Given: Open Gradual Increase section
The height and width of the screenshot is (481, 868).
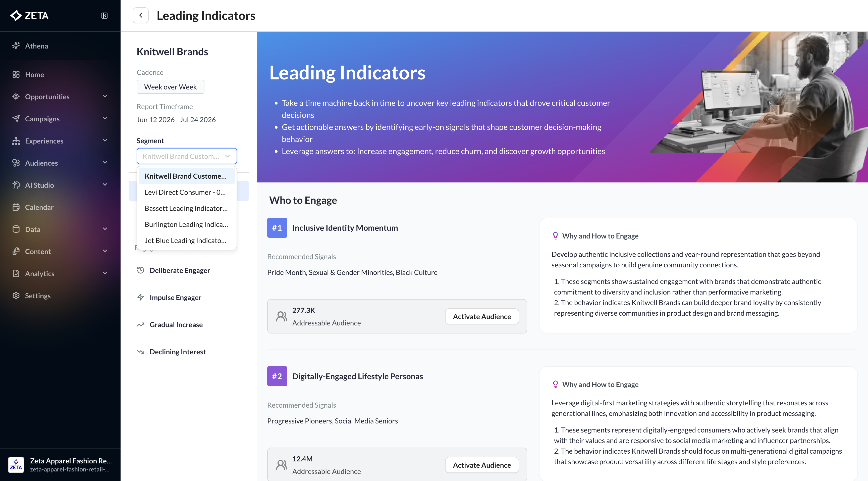Looking at the screenshot, I should pyautogui.click(x=188, y=325).
